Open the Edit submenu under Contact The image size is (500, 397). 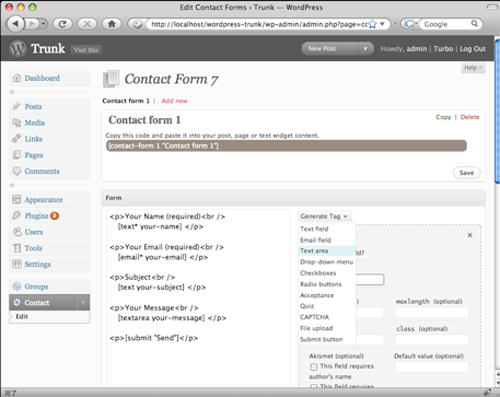[22, 316]
